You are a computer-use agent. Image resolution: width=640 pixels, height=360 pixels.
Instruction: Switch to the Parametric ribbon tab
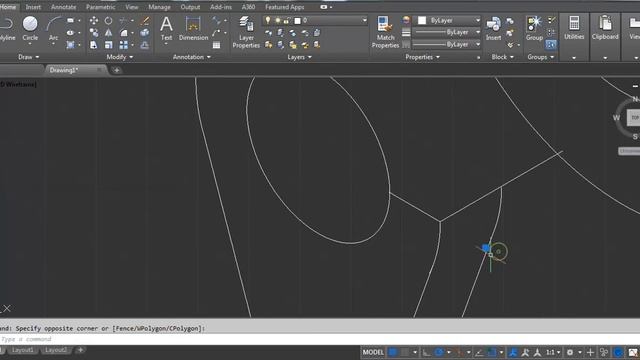coord(100,7)
